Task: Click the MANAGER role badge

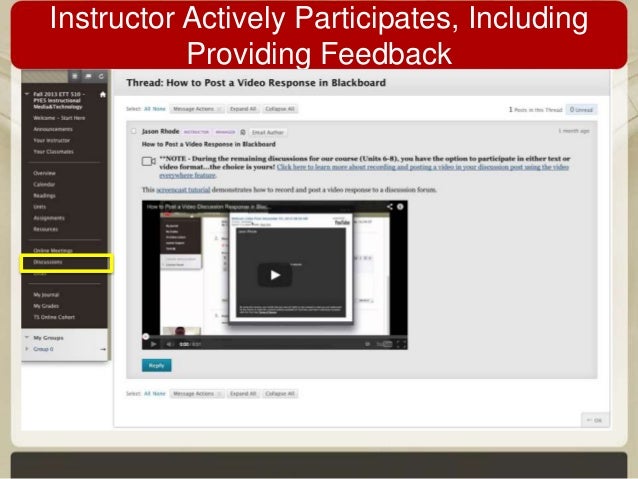Action: [x=225, y=132]
